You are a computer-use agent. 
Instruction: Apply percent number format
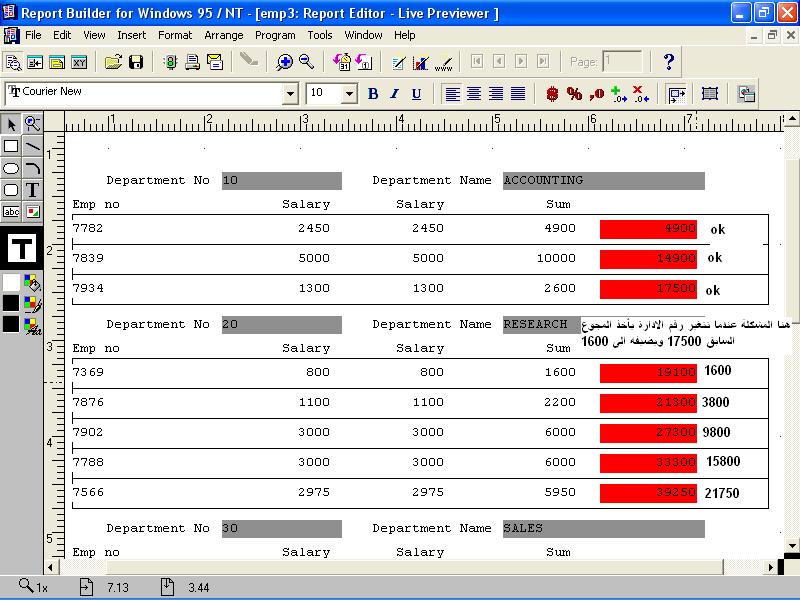coord(574,94)
